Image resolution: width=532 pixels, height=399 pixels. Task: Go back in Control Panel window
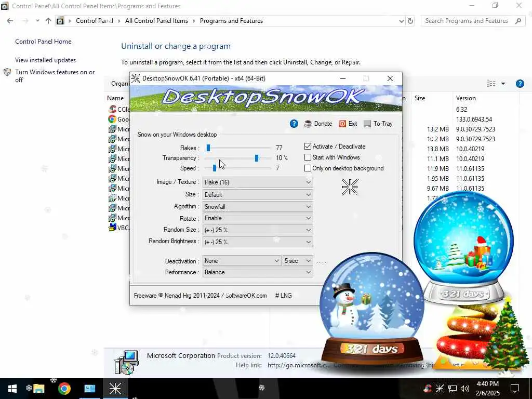click(x=10, y=21)
